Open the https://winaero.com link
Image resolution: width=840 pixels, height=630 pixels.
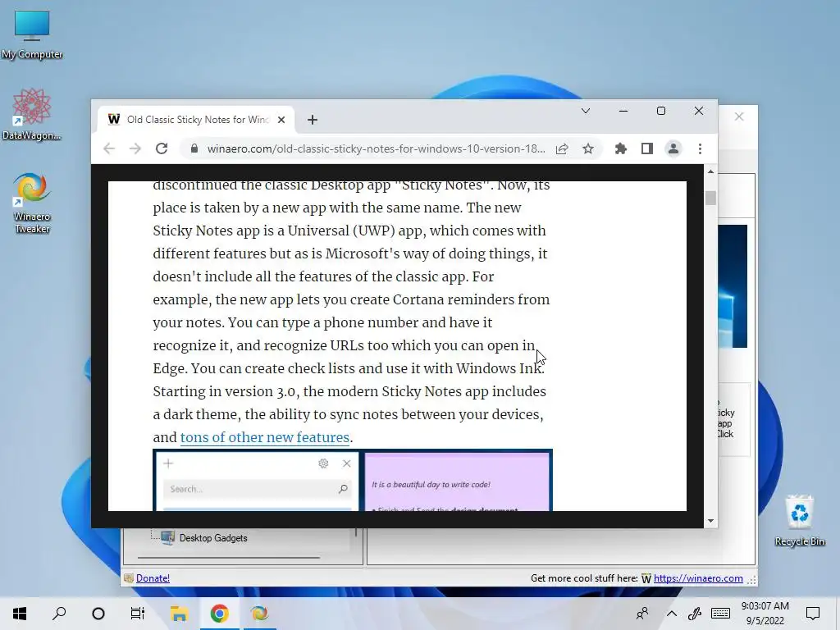tap(698, 578)
